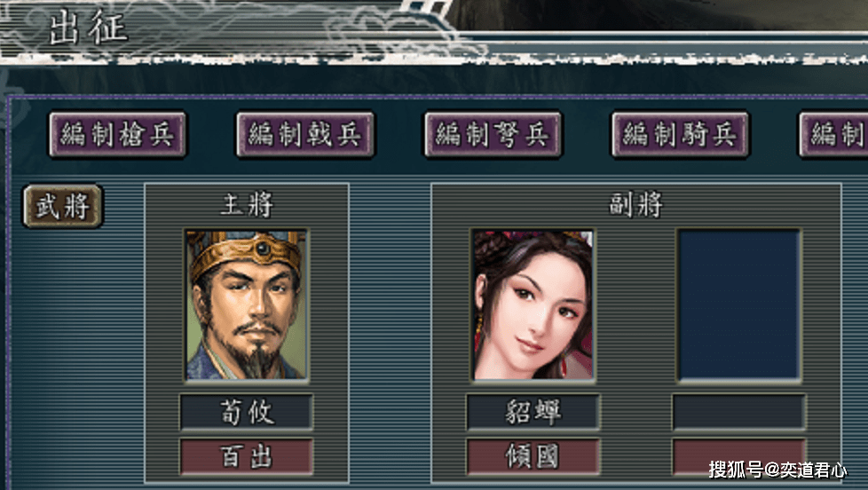
Task: Click the 荀攸 name field
Action: pyautogui.click(x=247, y=412)
